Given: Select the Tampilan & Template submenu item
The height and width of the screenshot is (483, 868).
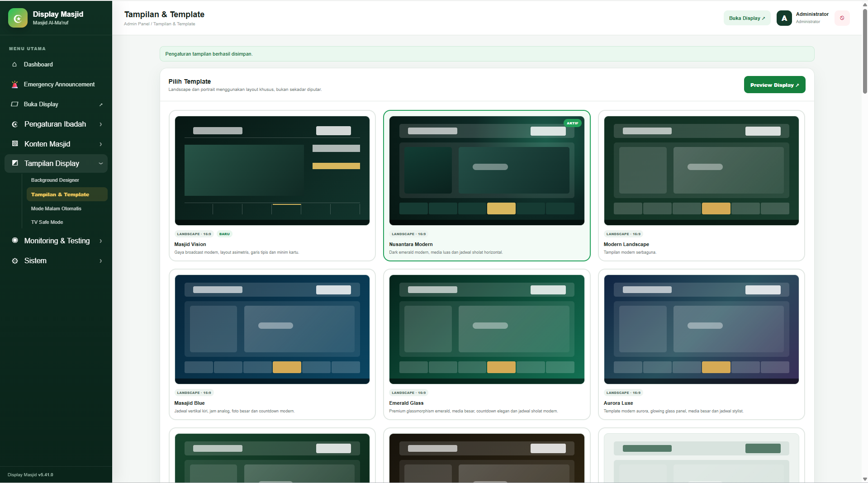Looking at the screenshot, I should 67,194.
